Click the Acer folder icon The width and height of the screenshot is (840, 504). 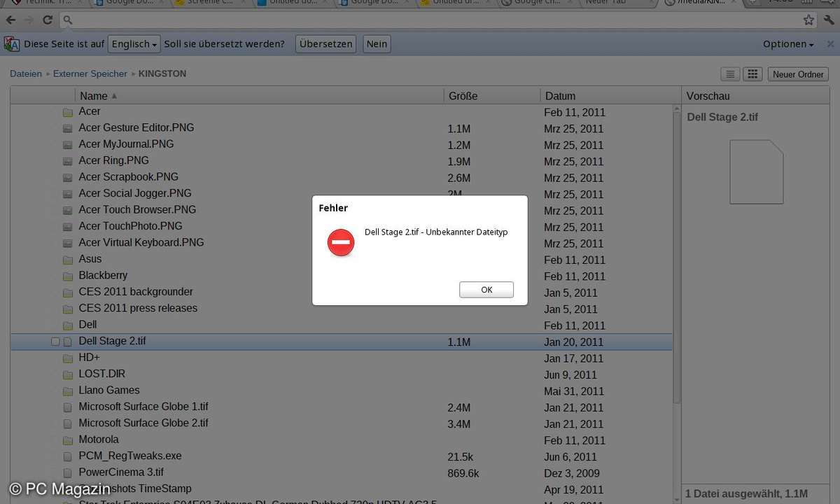click(67, 112)
